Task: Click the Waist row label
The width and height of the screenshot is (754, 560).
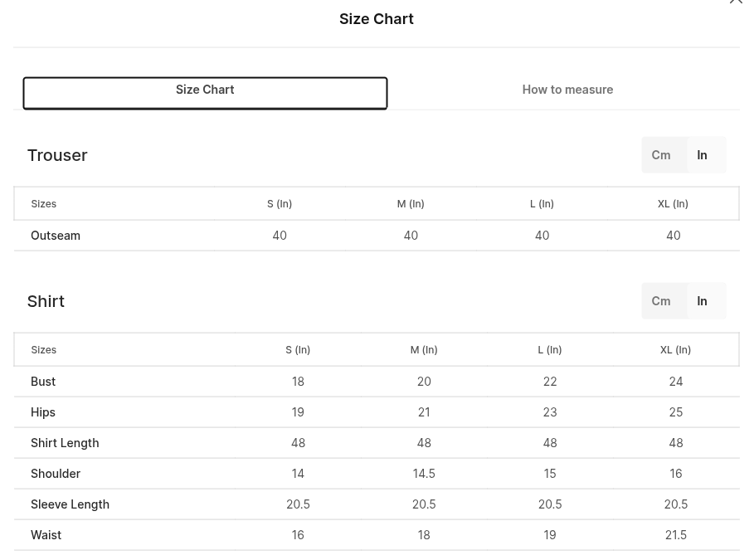Action: coord(46,535)
